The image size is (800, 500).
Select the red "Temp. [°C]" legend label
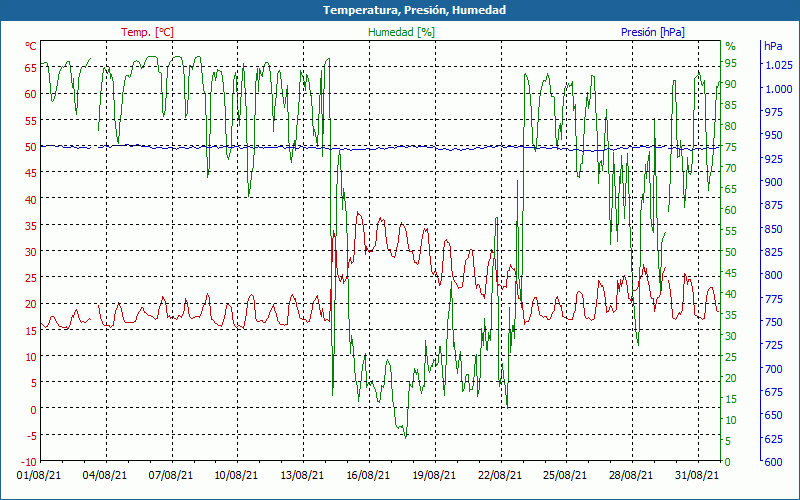point(147,32)
